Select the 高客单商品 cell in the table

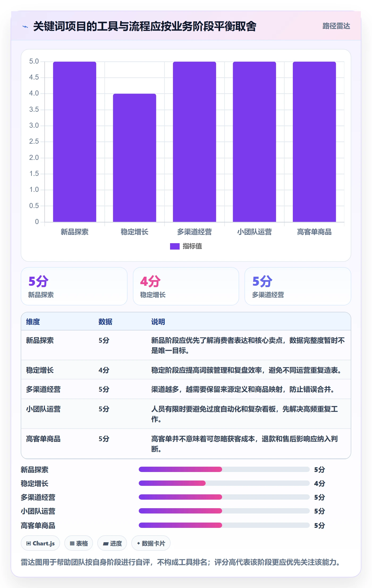pos(43,439)
